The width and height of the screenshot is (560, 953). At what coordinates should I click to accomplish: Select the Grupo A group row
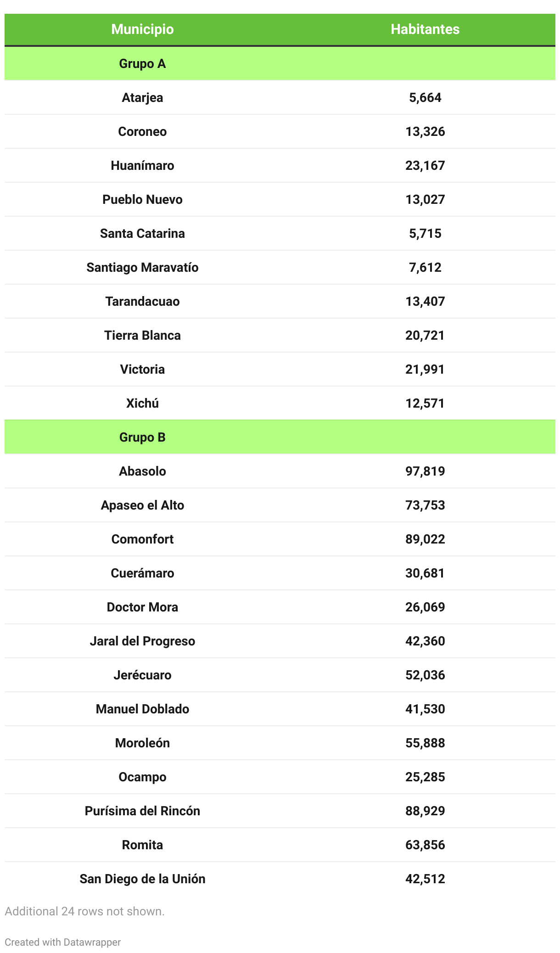[142, 63]
